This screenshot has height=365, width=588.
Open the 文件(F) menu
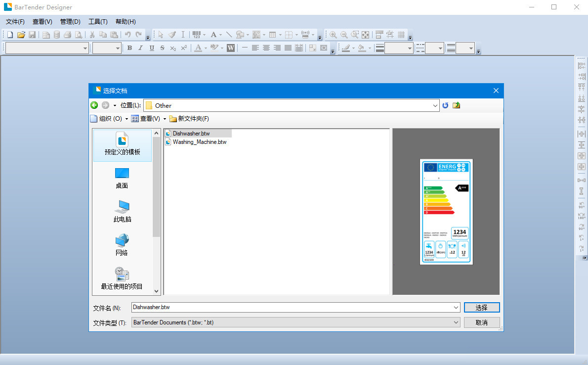tap(15, 21)
